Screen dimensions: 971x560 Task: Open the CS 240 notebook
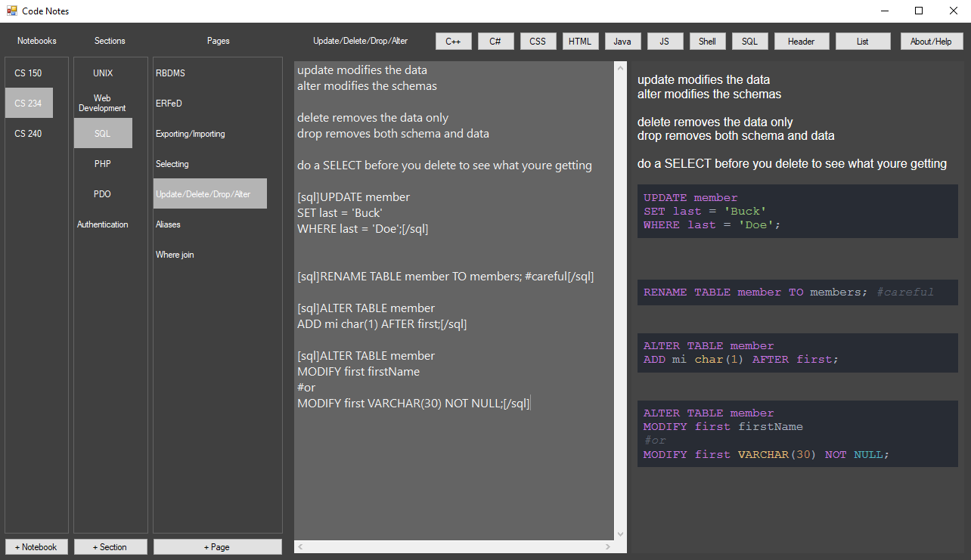[x=29, y=134]
